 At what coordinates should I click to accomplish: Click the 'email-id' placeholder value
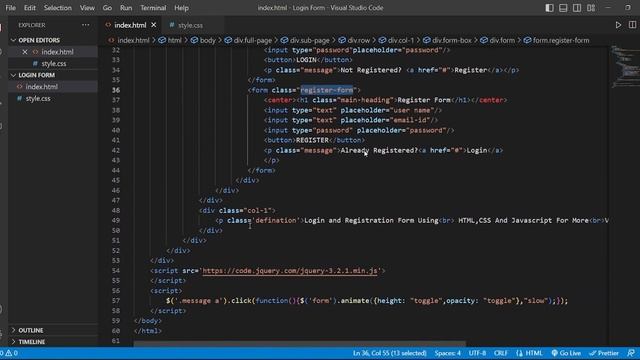(x=410, y=120)
